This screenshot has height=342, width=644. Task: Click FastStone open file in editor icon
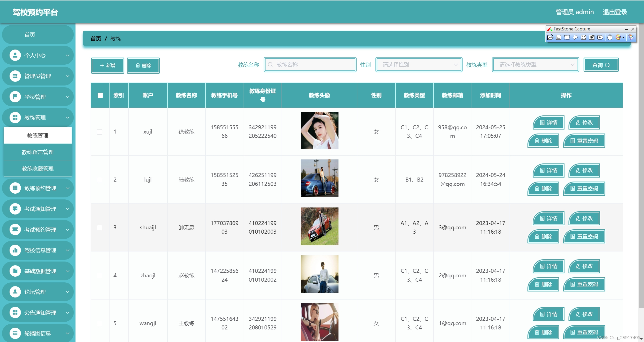[x=550, y=37]
